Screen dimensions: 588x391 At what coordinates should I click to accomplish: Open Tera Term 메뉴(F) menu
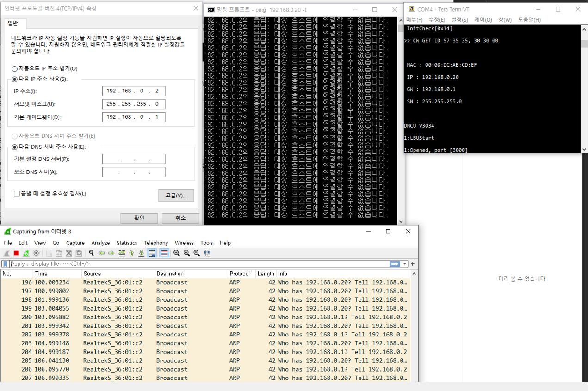point(415,20)
